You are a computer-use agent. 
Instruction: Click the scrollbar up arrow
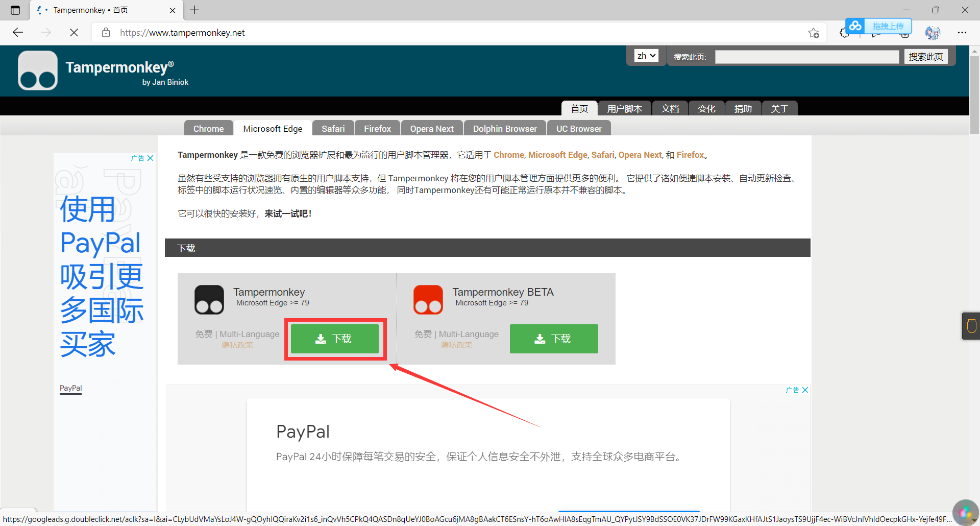tap(974, 51)
